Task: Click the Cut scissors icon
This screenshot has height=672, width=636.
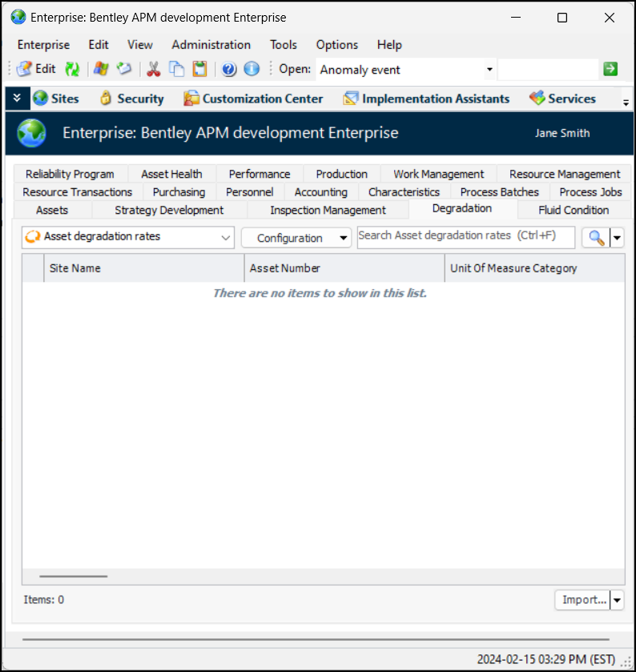Action: 153,69
